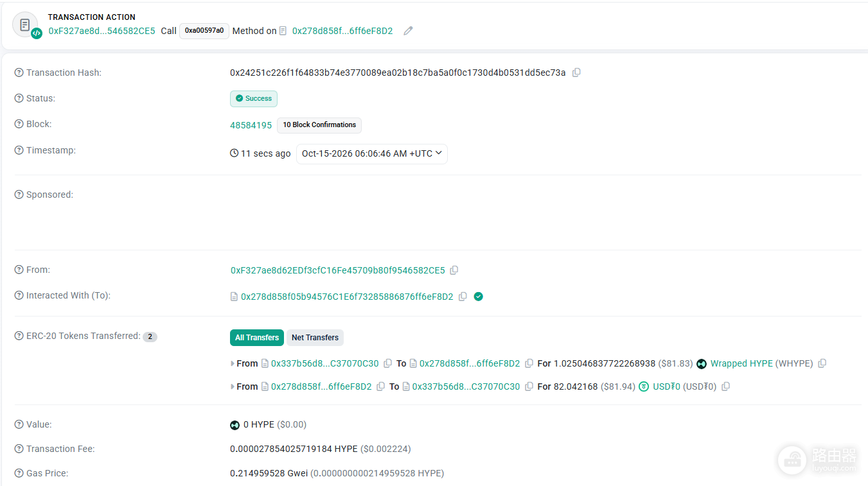Copy the transaction hash

[x=576, y=73]
